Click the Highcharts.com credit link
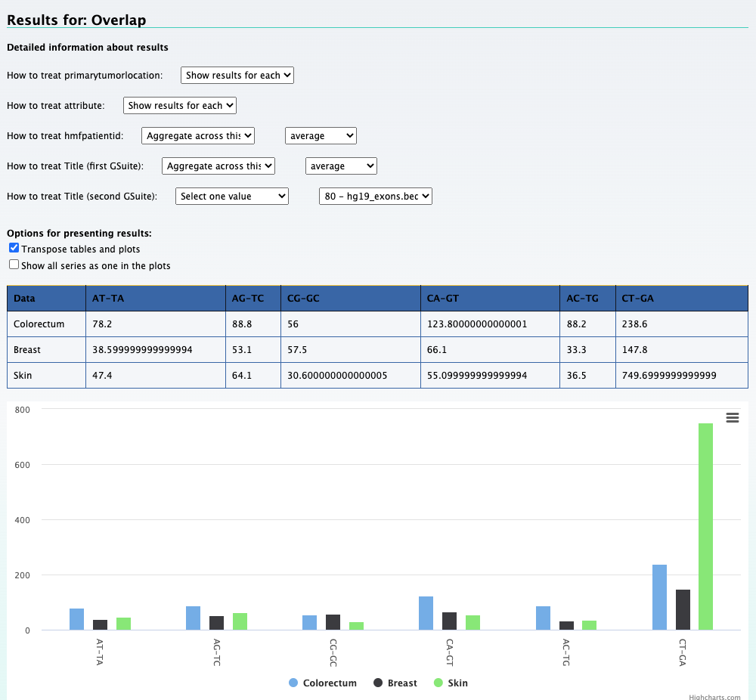This screenshot has width=756, height=700. [714, 698]
